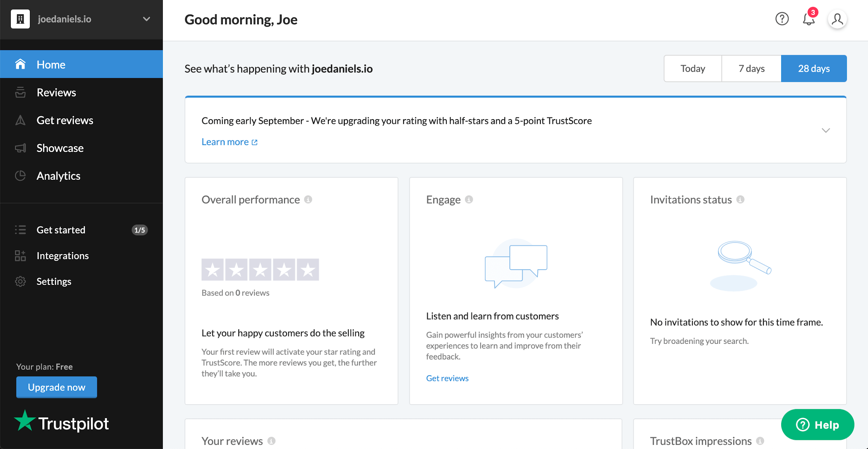The height and width of the screenshot is (449, 868).
Task: Enable the 28 days time range
Action: point(814,68)
